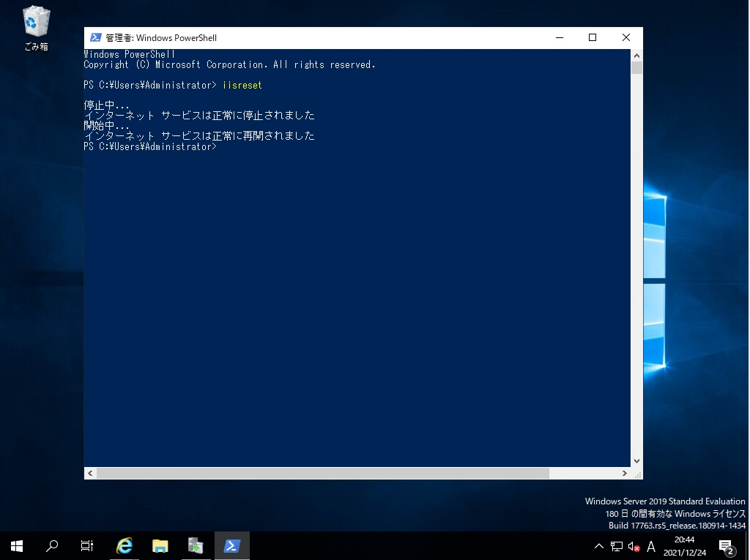The height and width of the screenshot is (560, 750).
Task: Click 'Windows PowerShell' first console line
Action: tap(130, 54)
